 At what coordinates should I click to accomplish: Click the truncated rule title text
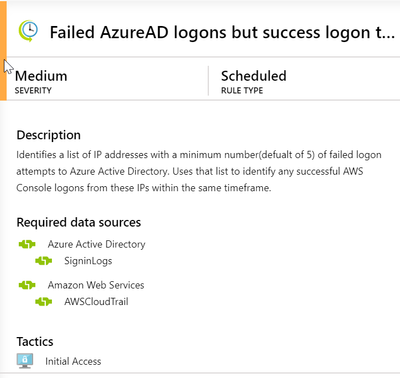point(222,32)
